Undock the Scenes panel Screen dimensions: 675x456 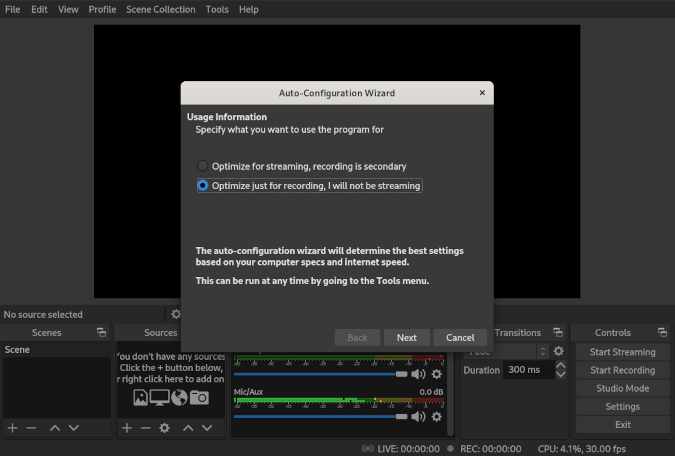coord(100,333)
